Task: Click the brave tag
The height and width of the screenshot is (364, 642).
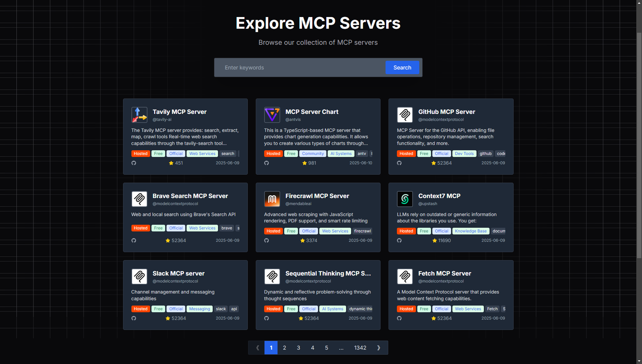Action: (227, 228)
